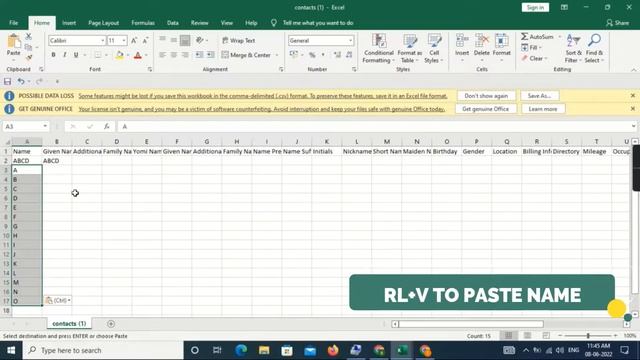Switch to the Formulas tab
The width and height of the screenshot is (640, 360).
tap(143, 23)
